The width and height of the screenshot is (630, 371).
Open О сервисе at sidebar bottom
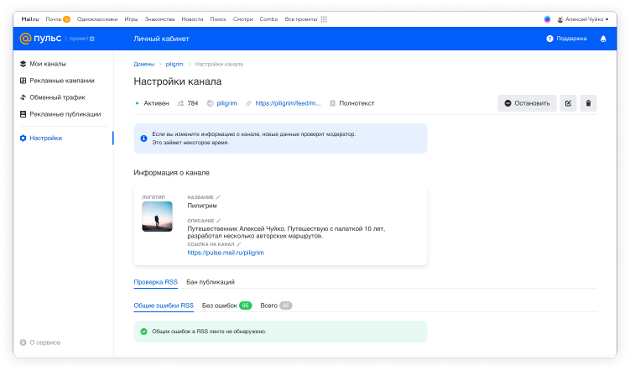[x=40, y=342]
